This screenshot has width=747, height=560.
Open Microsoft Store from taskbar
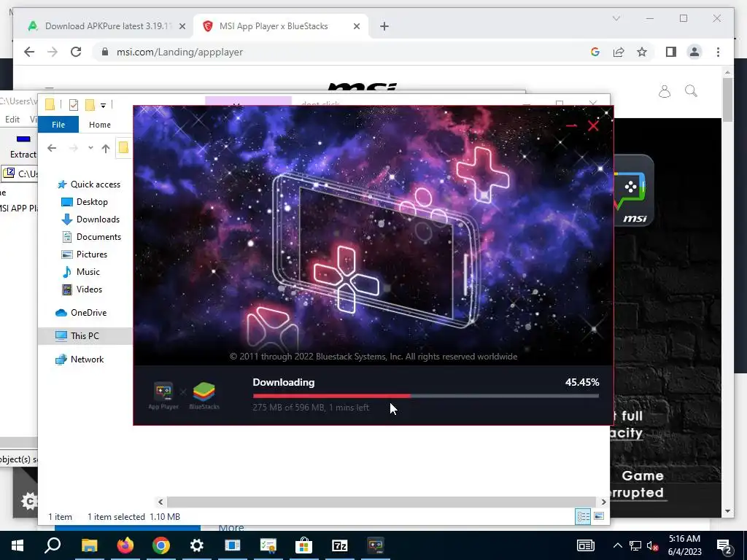click(x=303, y=545)
